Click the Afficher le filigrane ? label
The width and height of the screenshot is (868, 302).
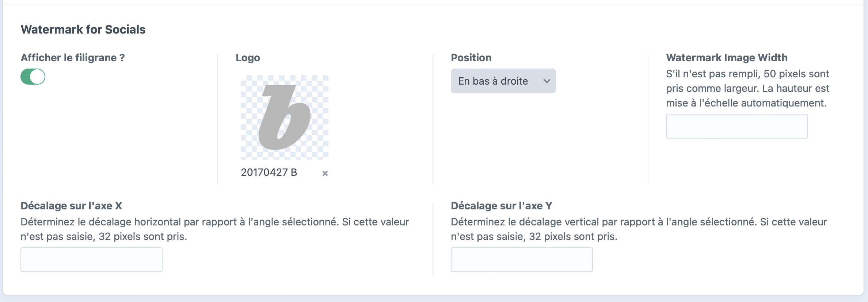pos(73,58)
